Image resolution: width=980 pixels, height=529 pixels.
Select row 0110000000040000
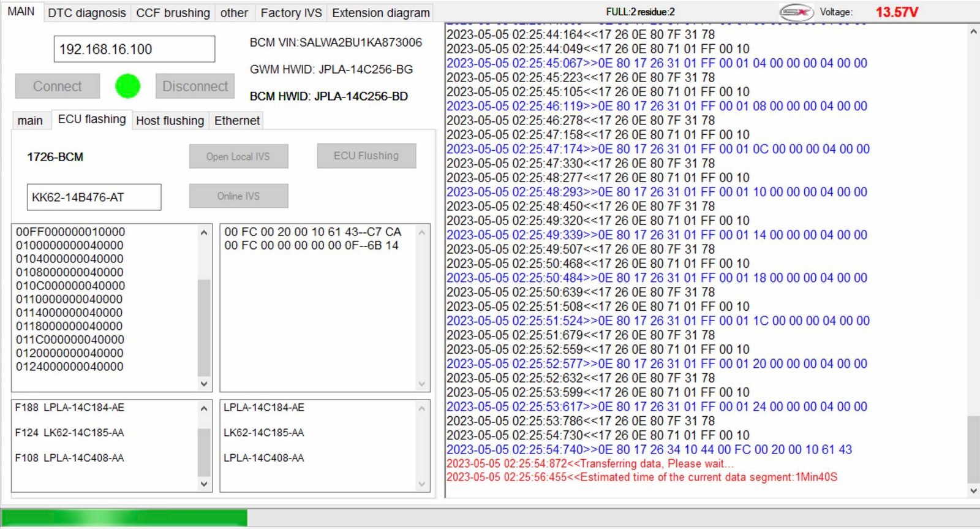coord(69,299)
